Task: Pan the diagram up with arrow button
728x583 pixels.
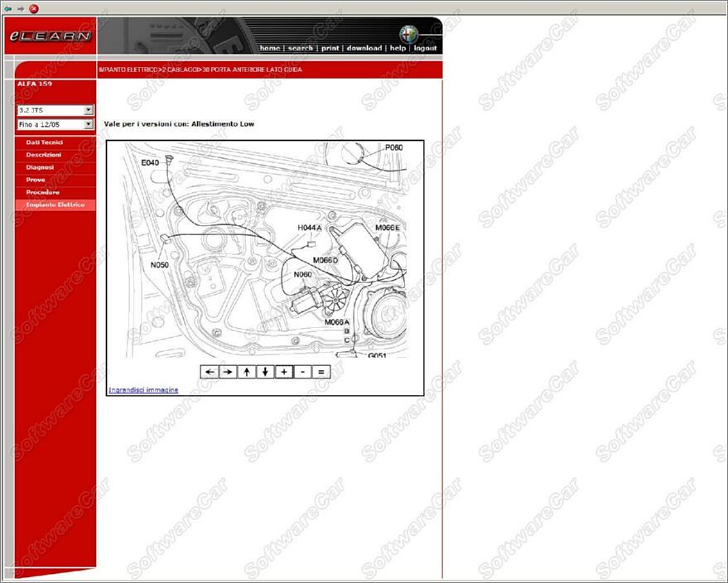Action: pyautogui.click(x=247, y=372)
